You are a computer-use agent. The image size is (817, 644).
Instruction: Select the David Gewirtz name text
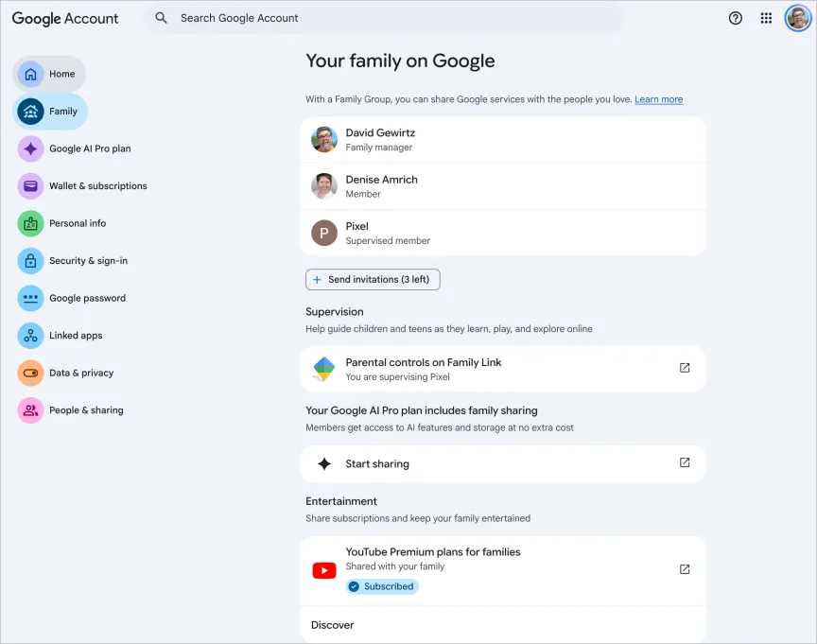[x=380, y=132]
